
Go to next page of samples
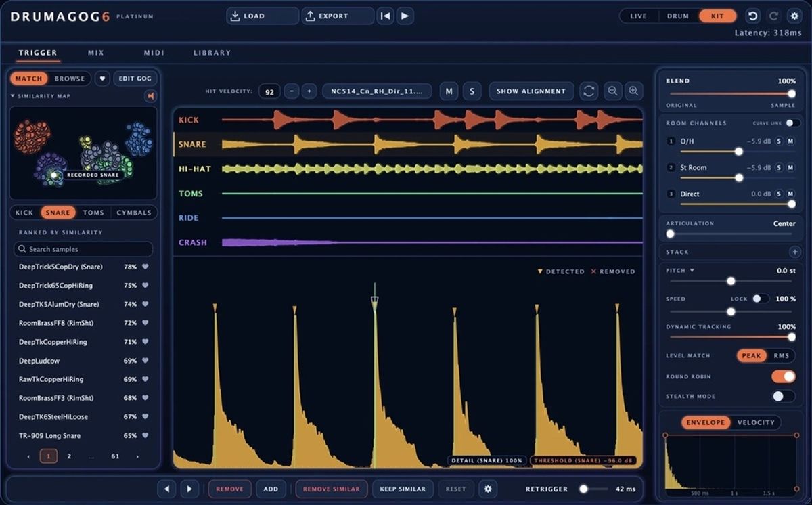coord(137,456)
